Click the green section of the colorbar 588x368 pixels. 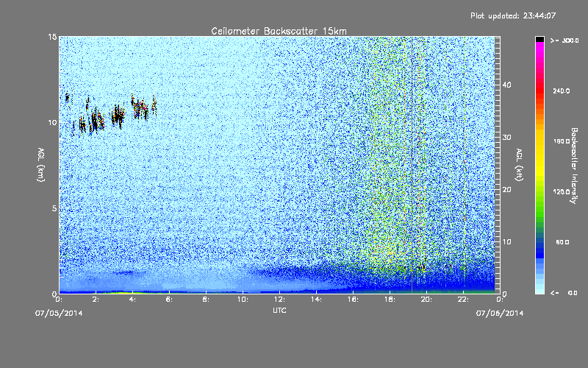(539, 210)
